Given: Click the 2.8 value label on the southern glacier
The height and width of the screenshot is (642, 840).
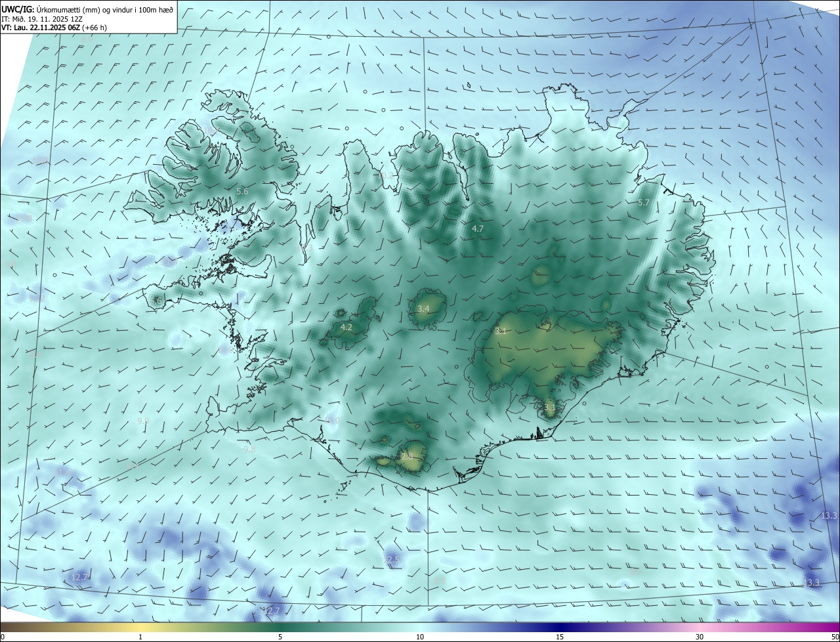Looking at the screenshot, I should 407,456.
